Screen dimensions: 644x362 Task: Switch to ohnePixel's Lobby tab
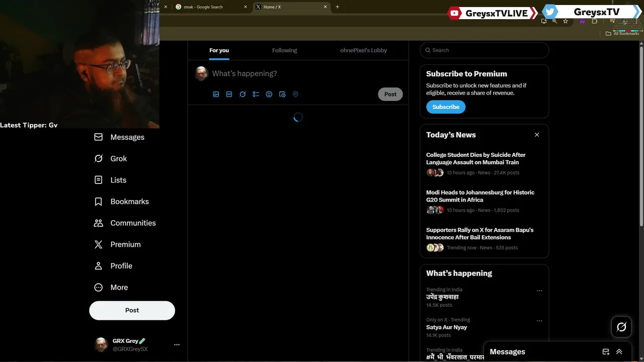[x=363, y=50]
